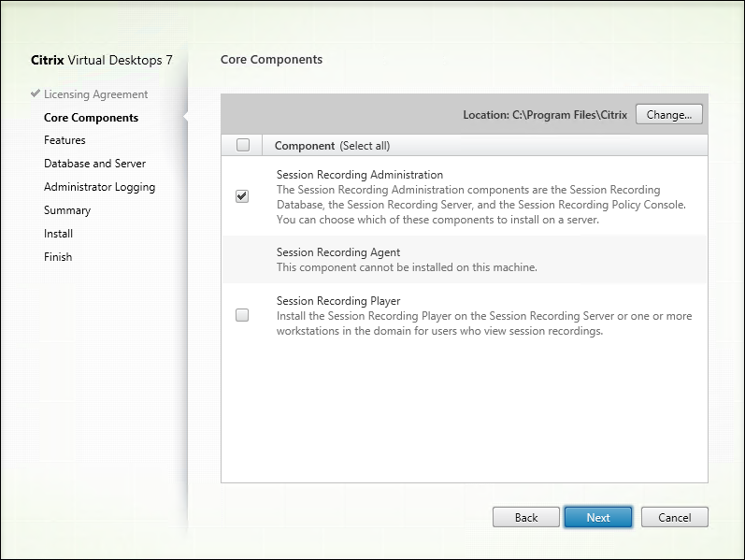Cancel the installation wizard
Viewport: 745px width, 560px height.
(x=674, y=517)
